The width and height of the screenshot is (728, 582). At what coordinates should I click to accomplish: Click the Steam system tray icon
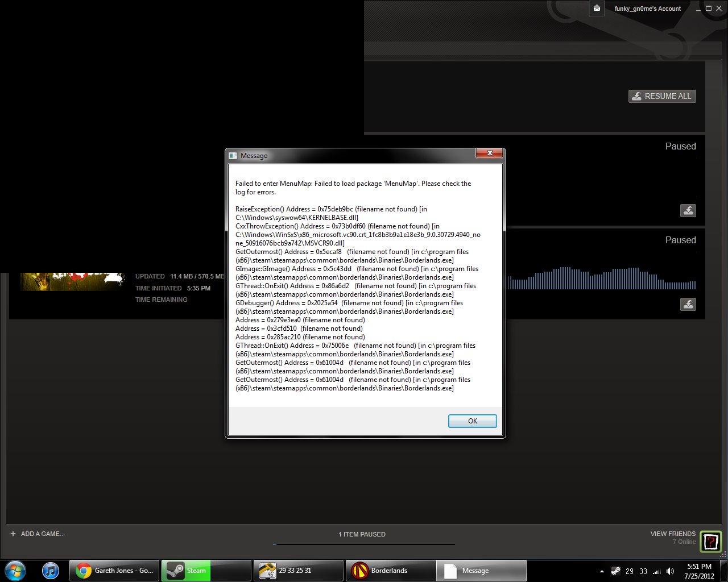pyautogui.click(x=616, y=571)
